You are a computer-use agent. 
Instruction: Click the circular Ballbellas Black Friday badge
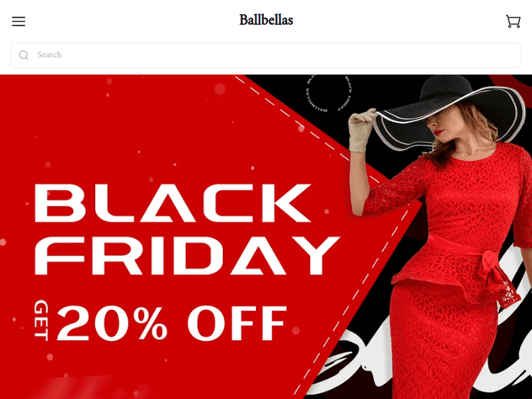(329, 94)
